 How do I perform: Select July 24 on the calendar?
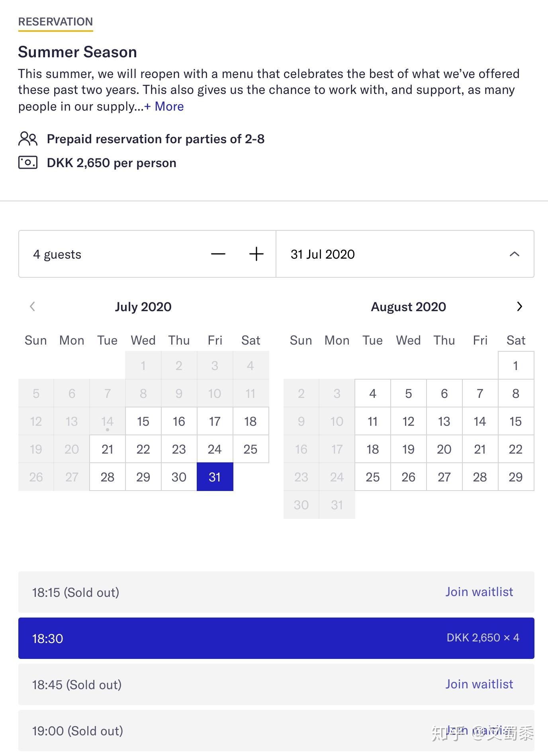(215, 449)
